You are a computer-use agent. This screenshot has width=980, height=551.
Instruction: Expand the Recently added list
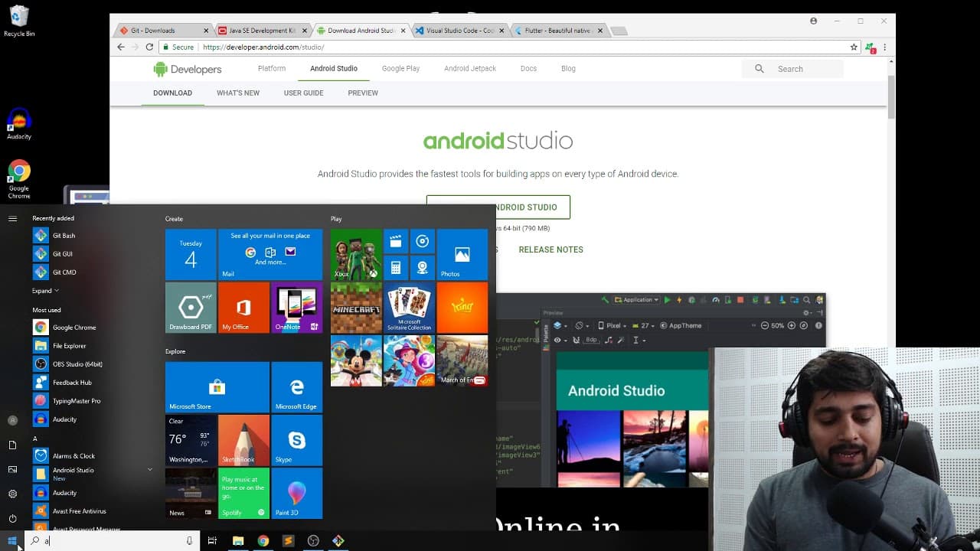pyautogui.click(x=45, y=291)
